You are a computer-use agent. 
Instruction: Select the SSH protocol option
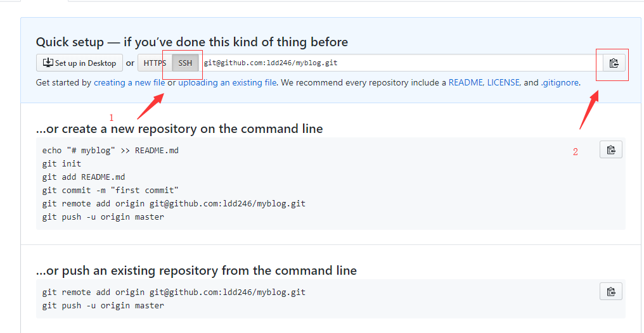tap(185, 63)
